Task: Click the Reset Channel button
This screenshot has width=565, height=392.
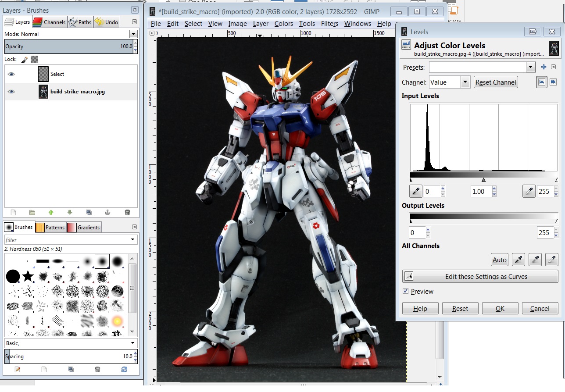Action: (x=496, y=82)
